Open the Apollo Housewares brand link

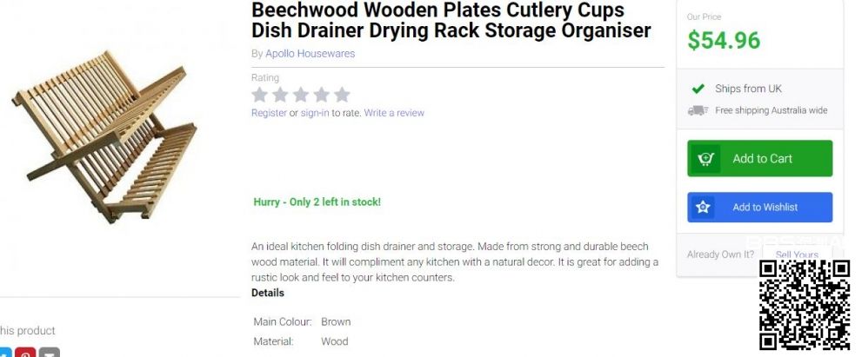pyautogui.click(x=310, y=54)
